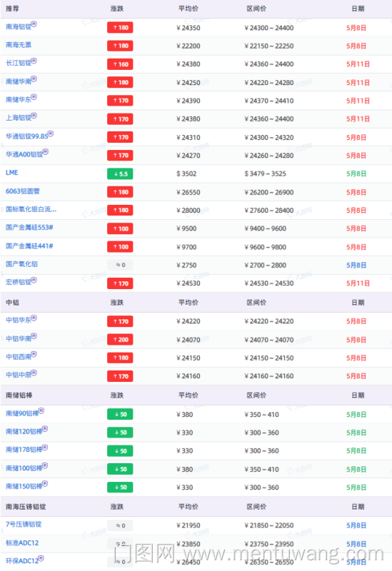
Task: Open the LME price row link
Action: [12, 173]
